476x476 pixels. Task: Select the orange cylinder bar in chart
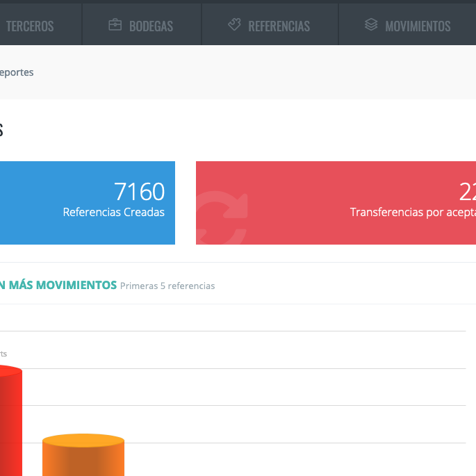coord(83,457)
